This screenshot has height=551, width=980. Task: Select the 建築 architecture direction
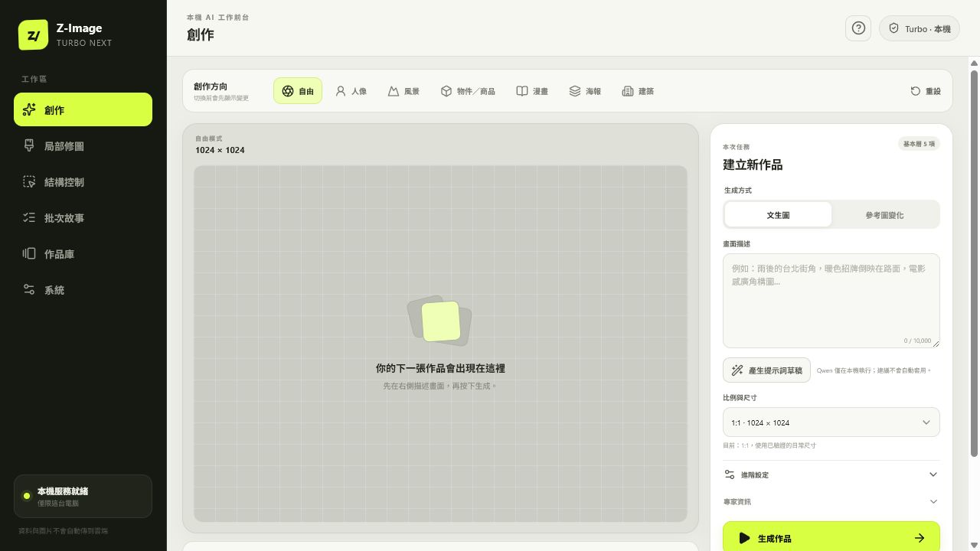pos(638,91)
